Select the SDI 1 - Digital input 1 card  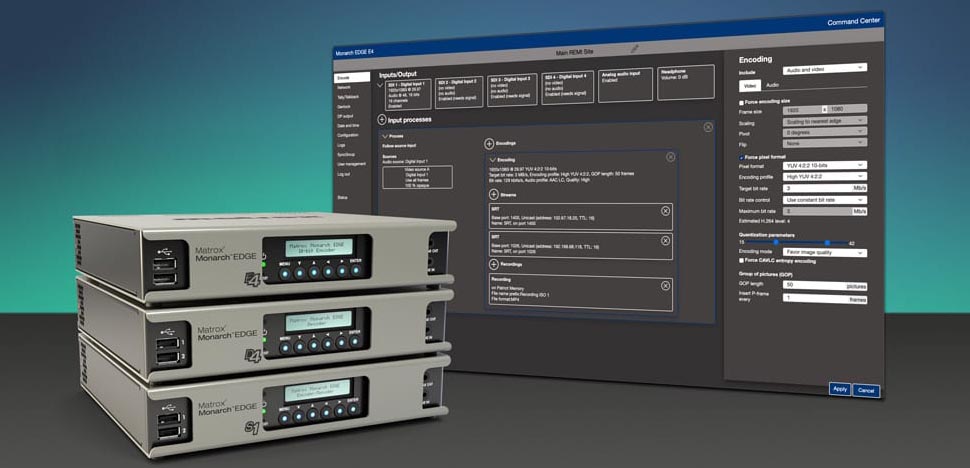click(408, 94)
